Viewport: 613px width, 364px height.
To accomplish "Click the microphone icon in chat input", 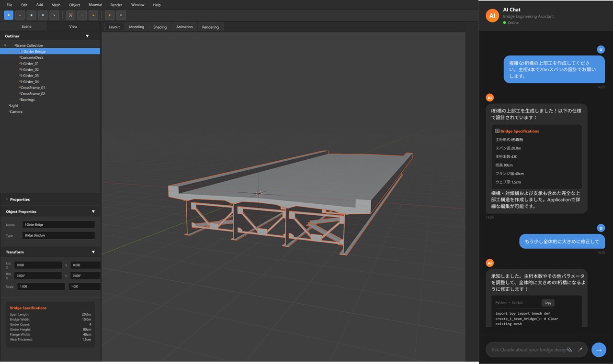I will 580,350.
